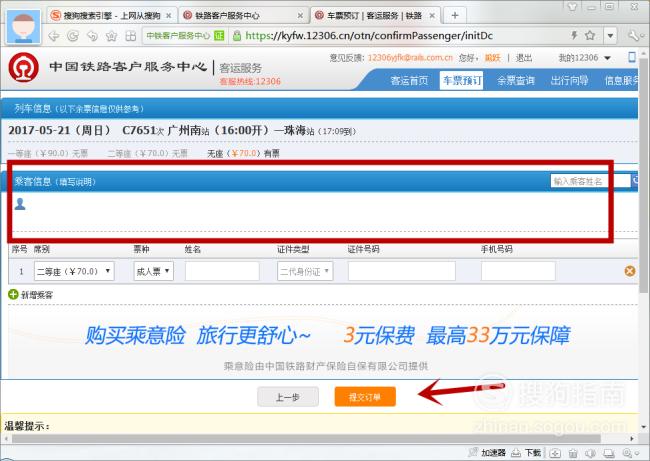The image size is (650, 461).
Task: Open the skin (shirt) icon in title bar
Action: 572,6
